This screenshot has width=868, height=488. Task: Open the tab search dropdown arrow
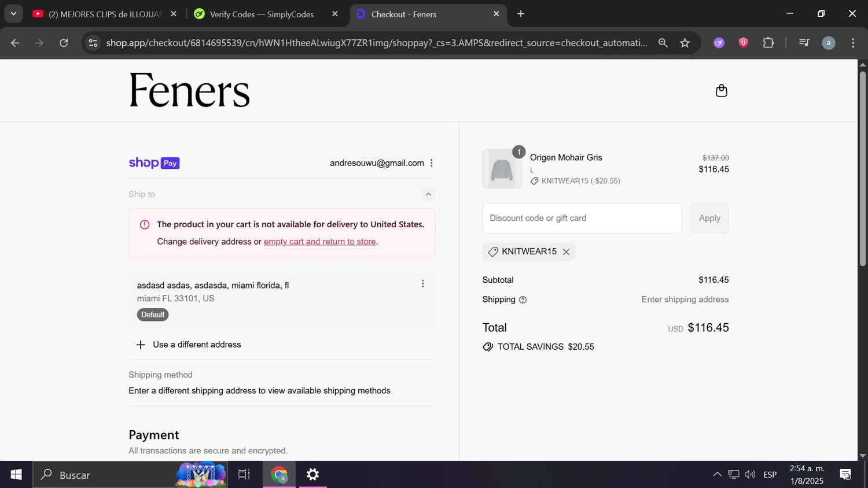[x=13, y=14]
